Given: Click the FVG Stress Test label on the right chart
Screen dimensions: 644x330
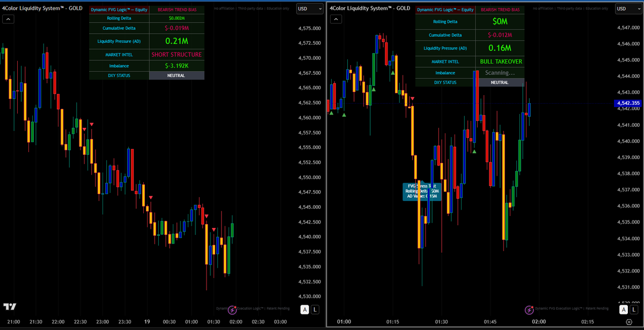Looking at the screenshot, I should (x=422, y=191).
